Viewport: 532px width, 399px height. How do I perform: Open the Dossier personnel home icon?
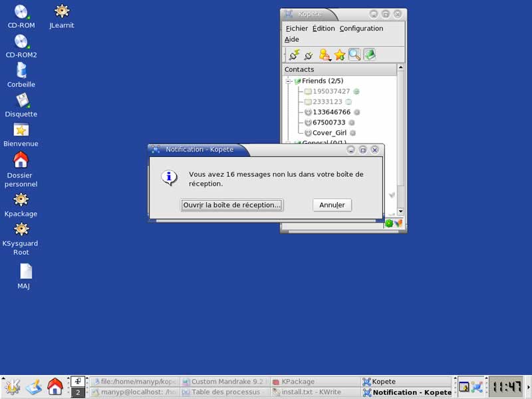point(21,170)
